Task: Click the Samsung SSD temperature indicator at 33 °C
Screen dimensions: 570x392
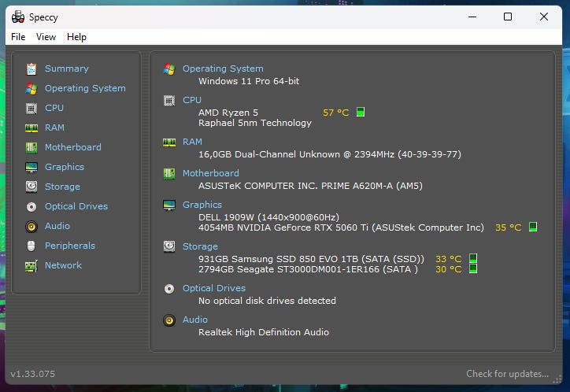Action: (473, 258)
